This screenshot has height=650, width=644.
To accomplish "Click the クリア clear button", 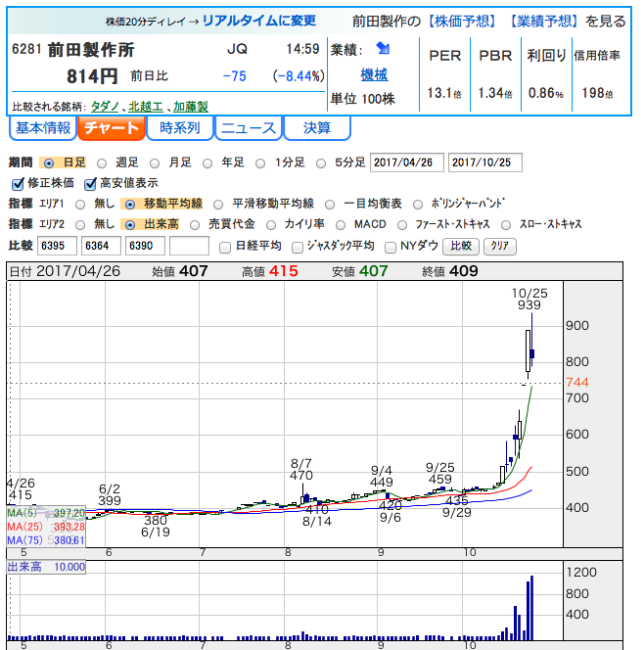I will point(500,247).
